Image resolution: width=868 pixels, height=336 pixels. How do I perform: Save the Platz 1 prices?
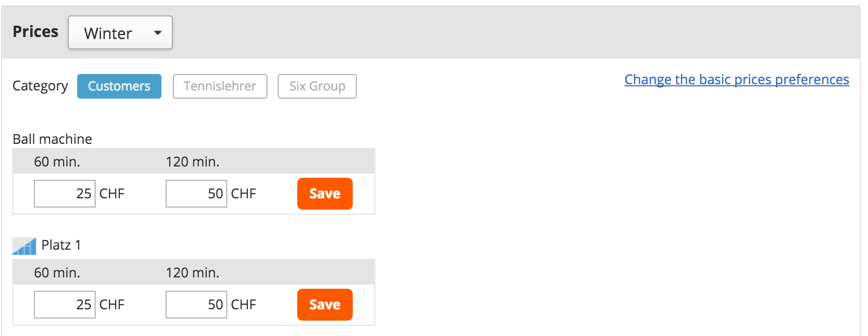click(x=324, y=305)
